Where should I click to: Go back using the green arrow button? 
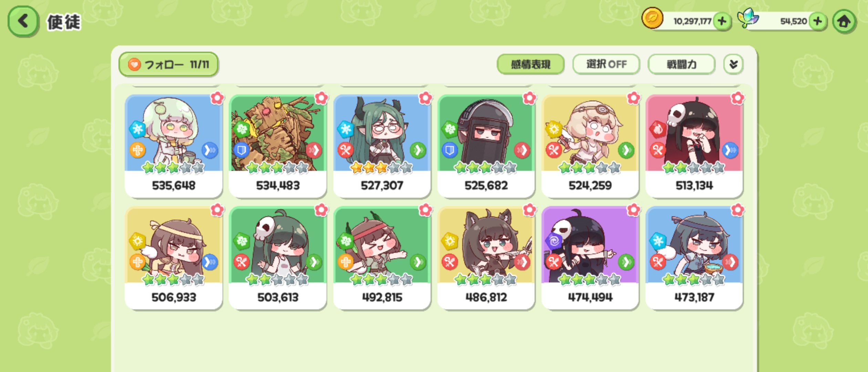23,21
